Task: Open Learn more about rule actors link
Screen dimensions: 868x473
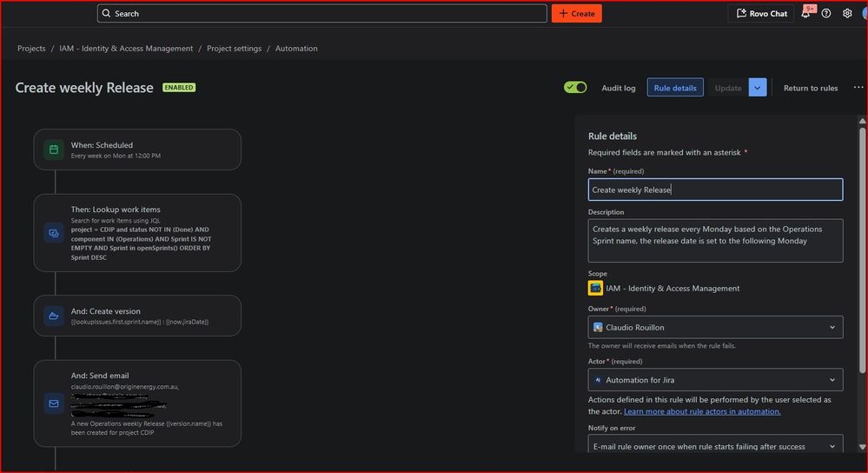Action: (x=702, y=411)
